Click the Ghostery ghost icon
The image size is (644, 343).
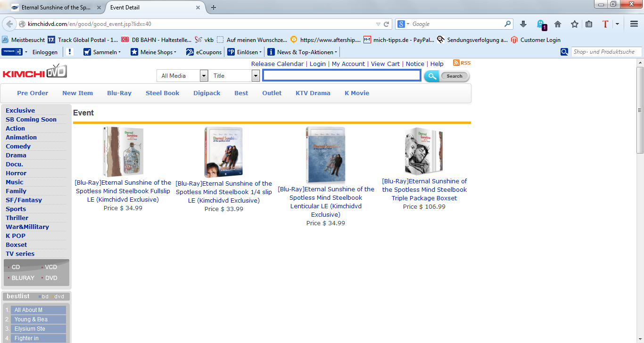click(540, 24)
